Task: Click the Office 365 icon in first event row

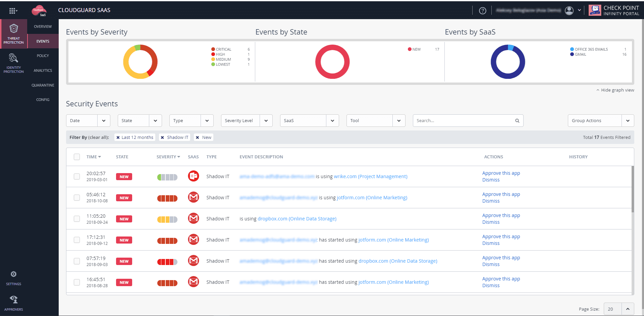Action: click(193, 176)
